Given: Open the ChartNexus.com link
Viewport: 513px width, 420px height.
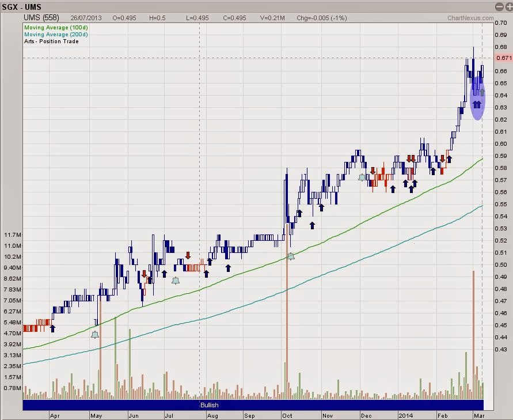Looking at the screenshot, I should pos(470,18).
